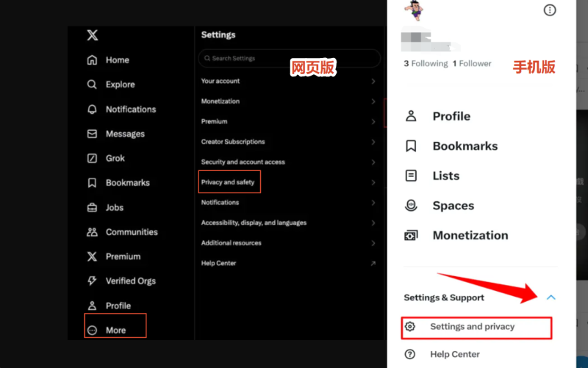Open Settings and privacy in mobile menu
The height and width of the screenshot is (368, 588).
tap(476, 328)
